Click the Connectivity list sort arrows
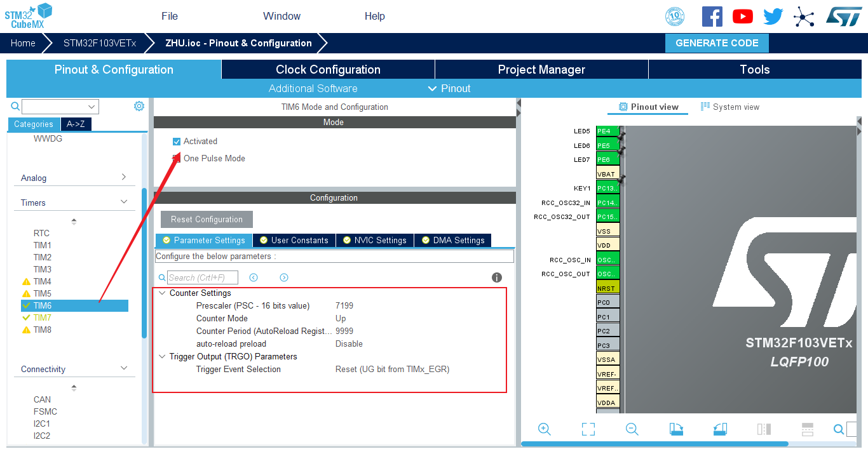Screen dimensions: 868x454 click(74, 388)
